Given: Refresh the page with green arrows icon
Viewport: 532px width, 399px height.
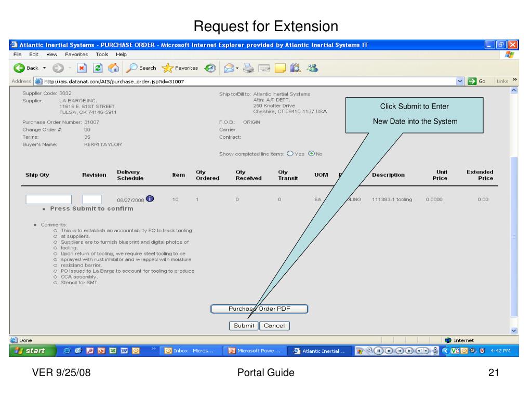Looking at the screenshot, I should point(98,68).
